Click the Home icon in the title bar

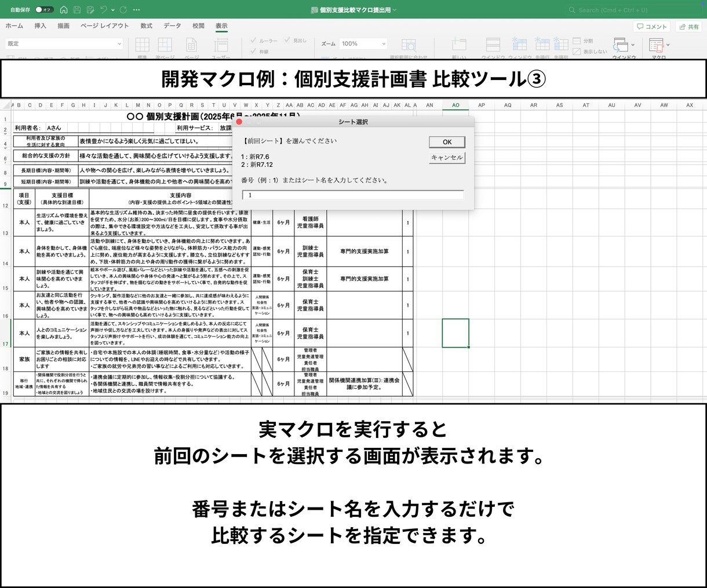click(64, 10)
